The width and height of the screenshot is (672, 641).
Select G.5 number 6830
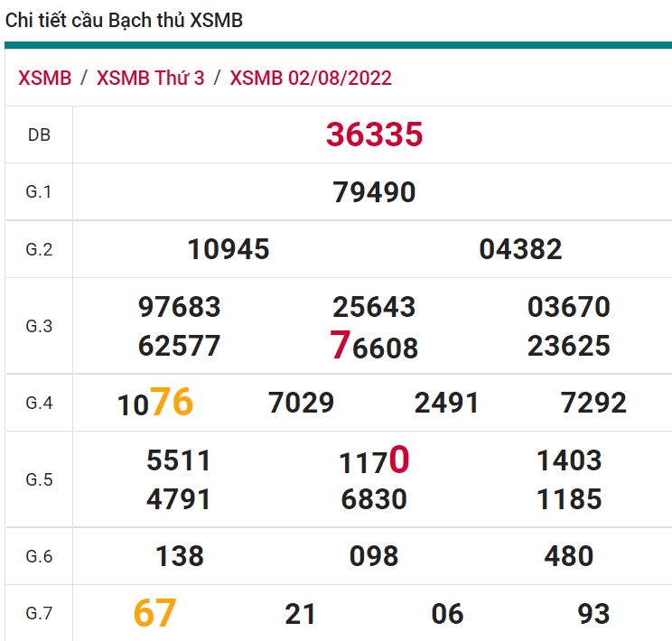click(374, 499)
